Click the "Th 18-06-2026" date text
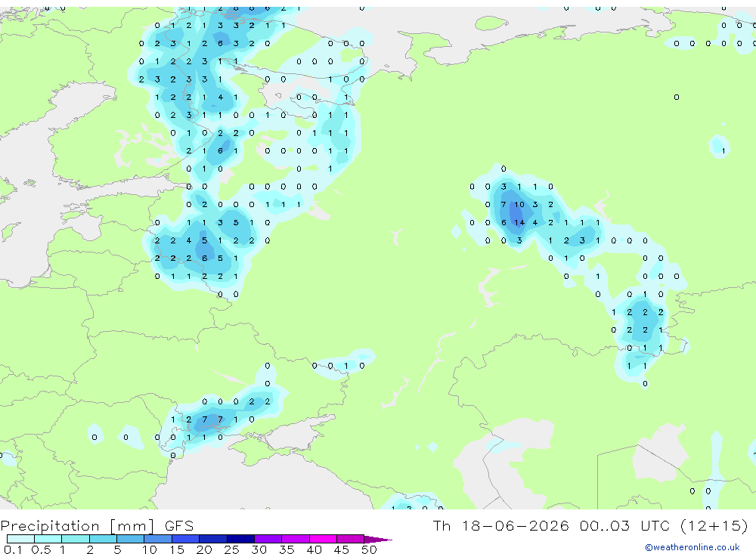This screenshot has height=554, width=756. tap(501, 525)
